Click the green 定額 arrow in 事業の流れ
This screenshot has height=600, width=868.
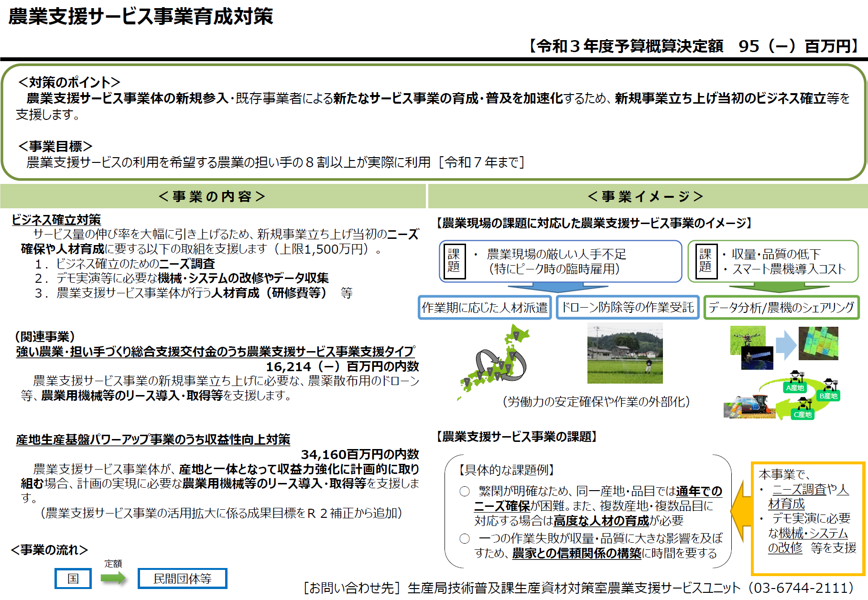pos(113,578)
